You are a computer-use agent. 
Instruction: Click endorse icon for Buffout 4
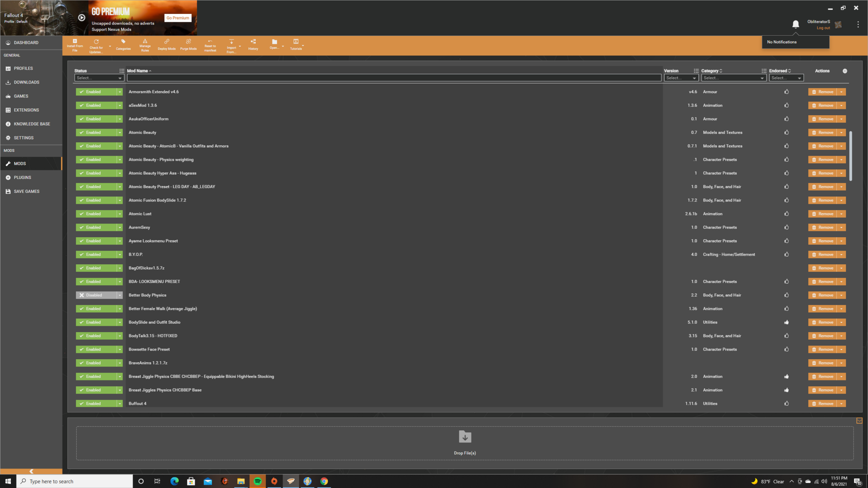pos(787,404)
